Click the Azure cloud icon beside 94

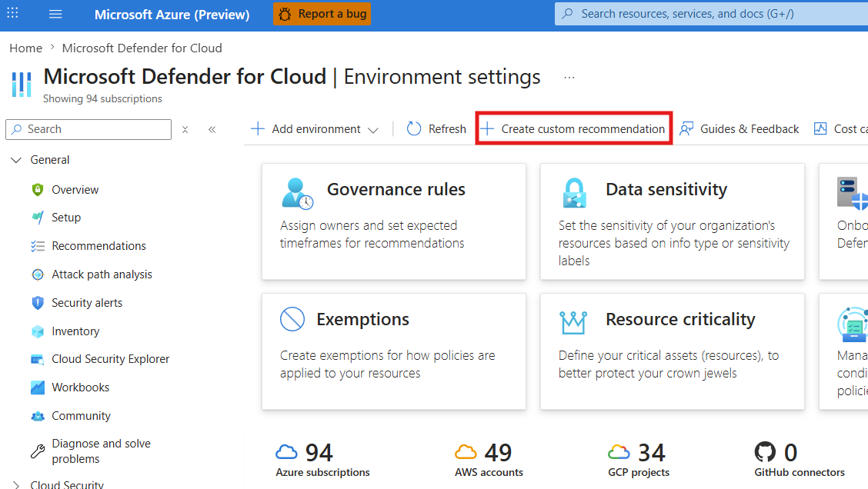coord(287,453)
